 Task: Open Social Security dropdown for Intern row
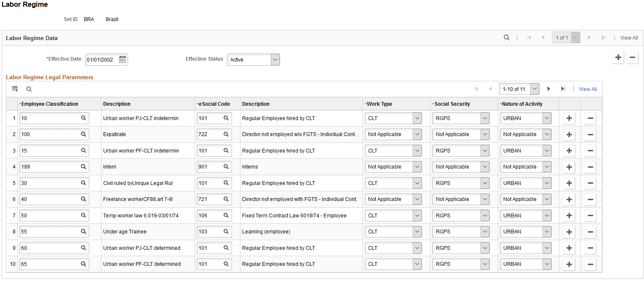point(461,167)
